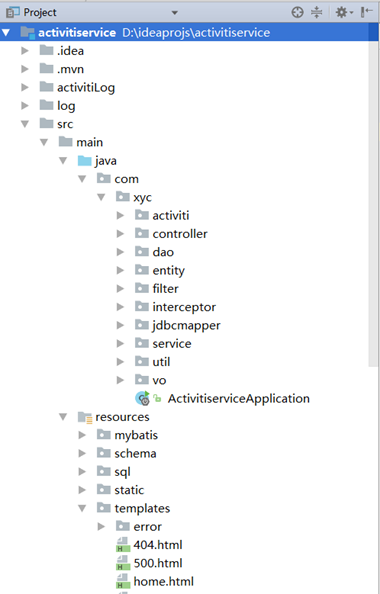Image resolution: width=380 pixels, height=594 pixels.
Task: Open the 500.html file
Action: click(x=158, y=563)
